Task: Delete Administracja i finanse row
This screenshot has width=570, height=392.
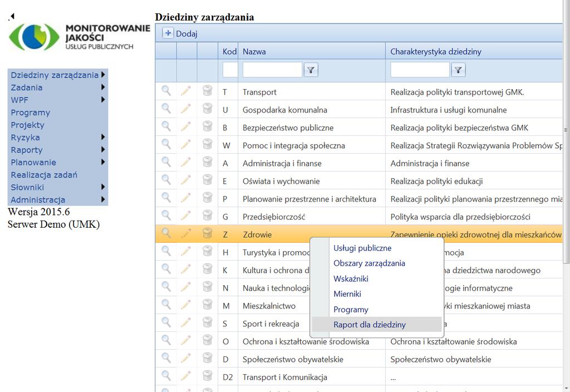Action: point(207,162)
